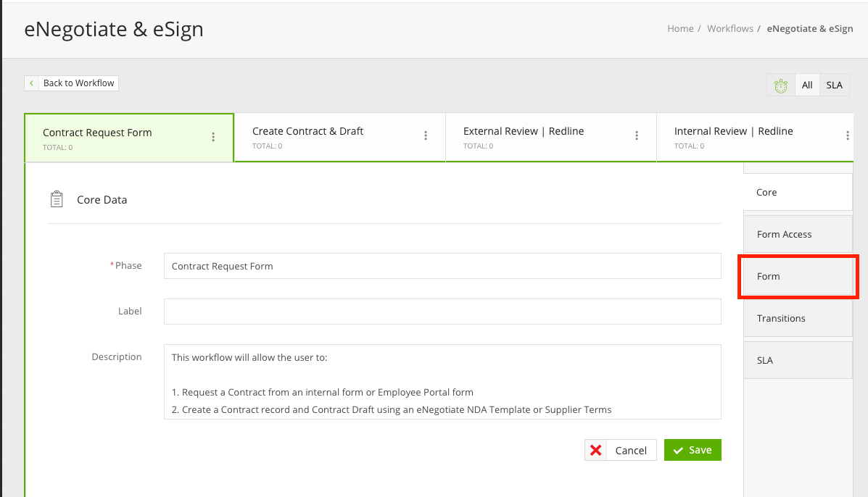Switch to Internal Review | Redline phase
The width and height of the screenshot is (868, 497).
pos(755,138)
